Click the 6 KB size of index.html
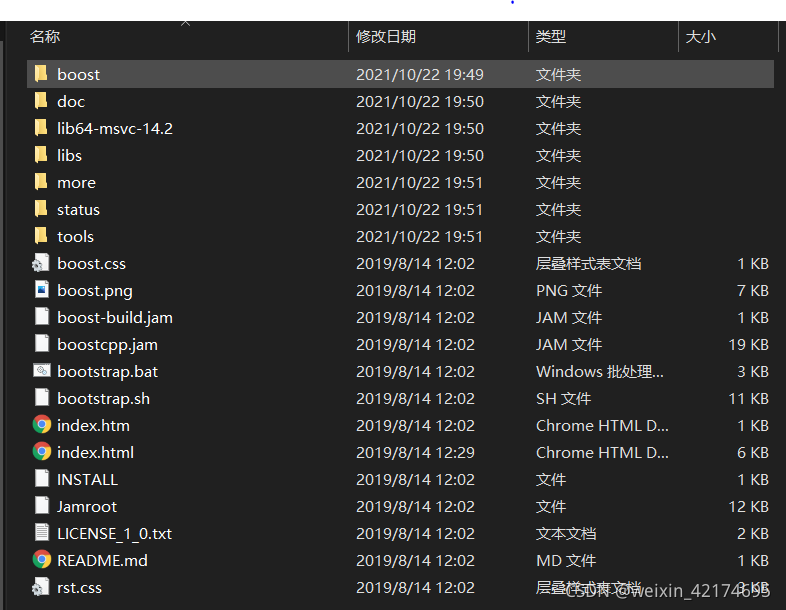 pos(753,453)
